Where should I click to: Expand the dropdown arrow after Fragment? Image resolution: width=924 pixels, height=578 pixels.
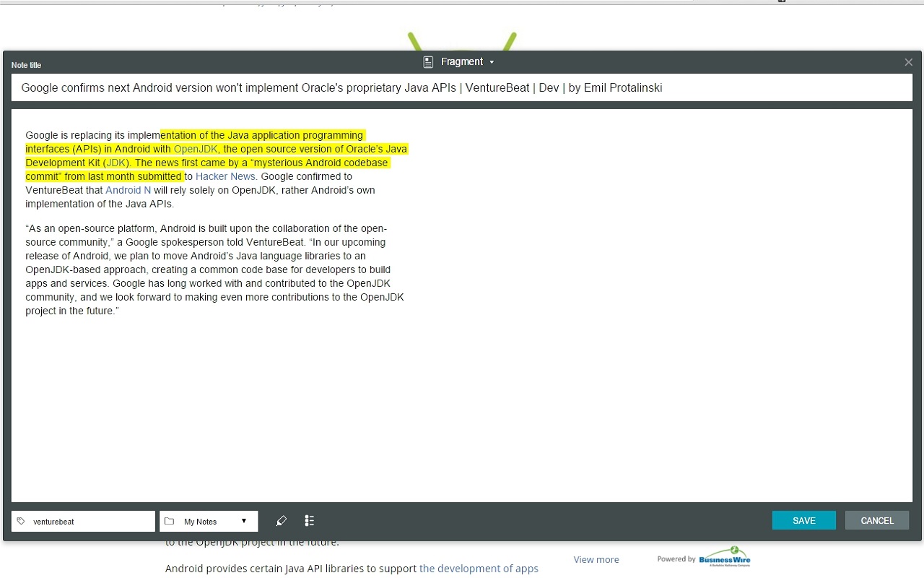pyautogui.click(x=492, y=63)
